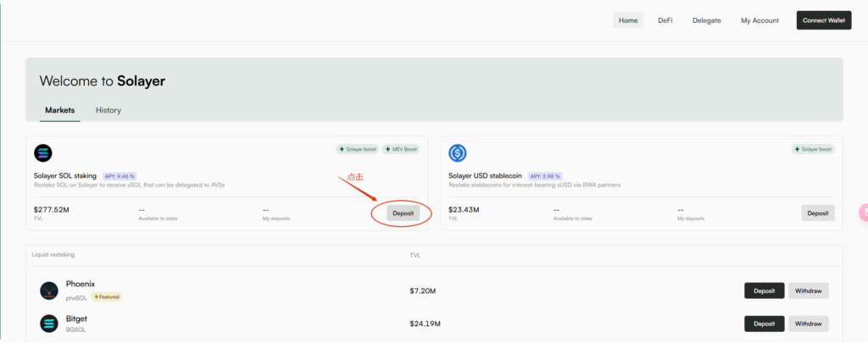Click the Solayer boost badge on USD stablecoin card
The height and width of the screenshot is (343, 868).
pos(813,149)
